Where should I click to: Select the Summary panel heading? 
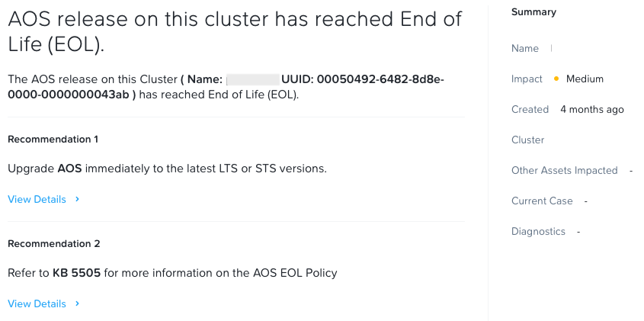[533, 11]
